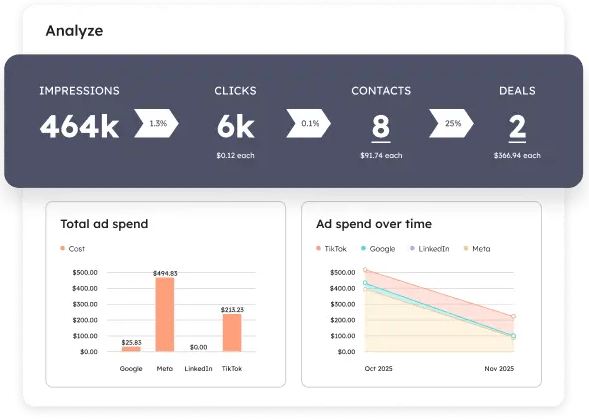The height and width of the screenshot is (420, 589).
Task: Click the TikTok bar in ad spend chart
Action: pos(232,333)
